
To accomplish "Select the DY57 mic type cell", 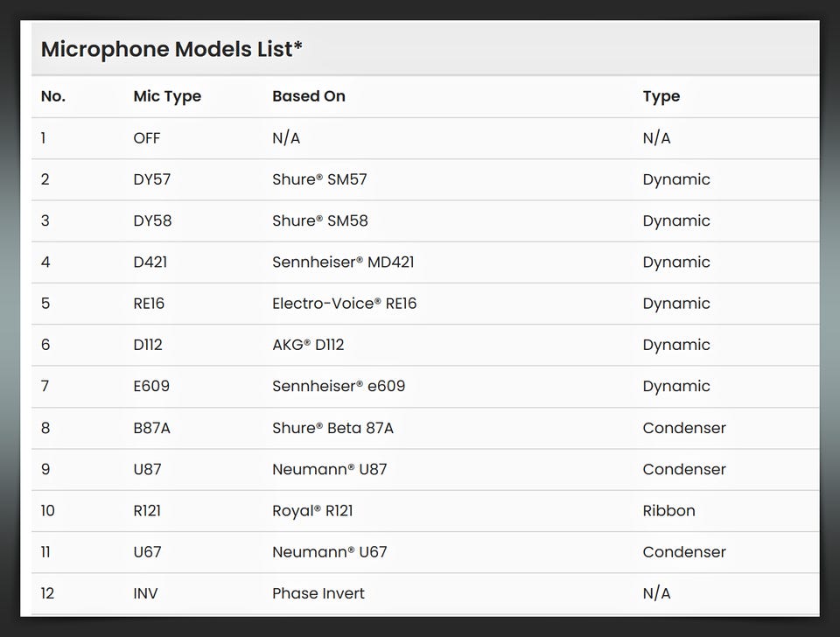I will (x=152, y=179).
